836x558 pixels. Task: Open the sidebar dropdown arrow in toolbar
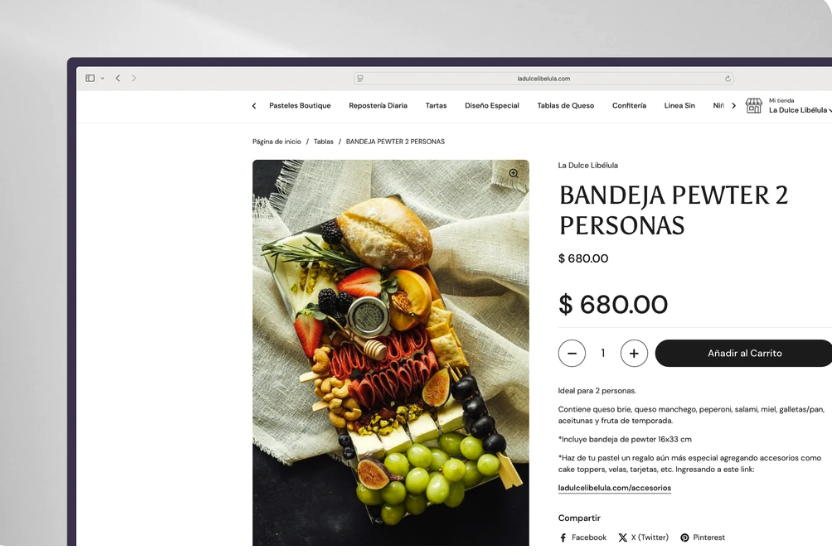102,78
